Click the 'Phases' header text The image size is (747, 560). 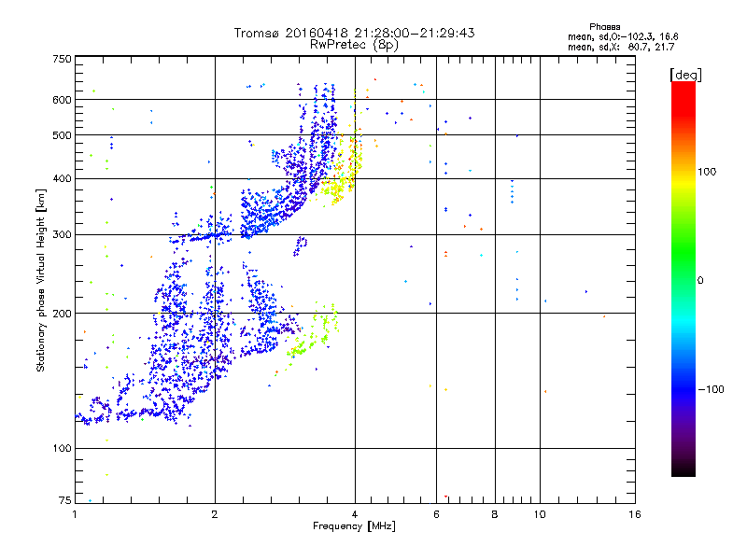(604, 27)
